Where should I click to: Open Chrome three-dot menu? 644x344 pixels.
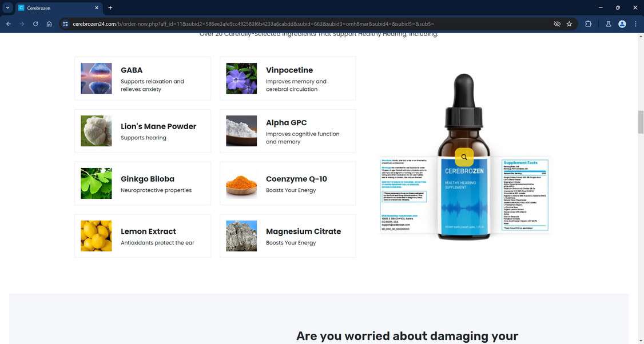tap(635, 24)
